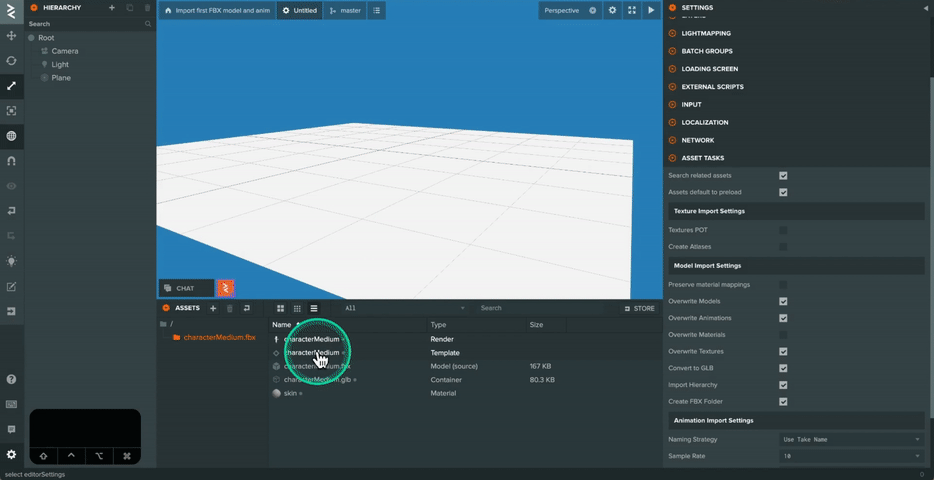The width and height of the screenshot is (934, 480).
Task: Click the Chat button
Action: (x=185, y=288)
